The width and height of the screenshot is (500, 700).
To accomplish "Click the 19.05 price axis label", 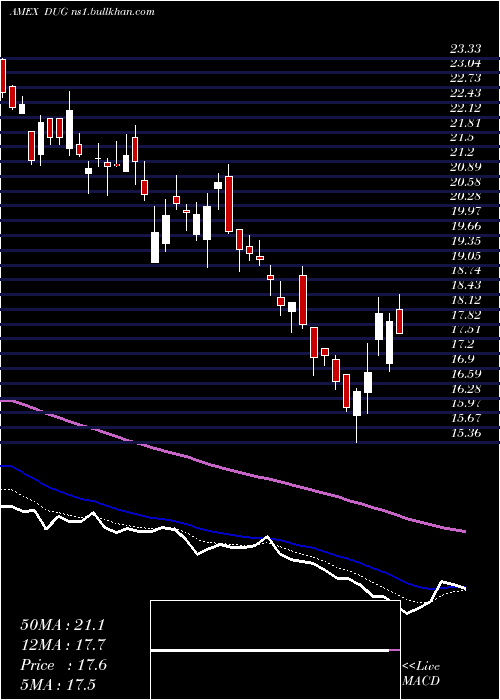I will tap(466, 256).
